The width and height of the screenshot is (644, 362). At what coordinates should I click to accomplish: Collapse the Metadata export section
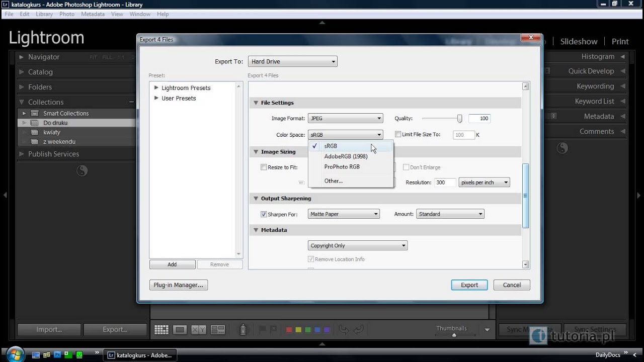point(256,230)
